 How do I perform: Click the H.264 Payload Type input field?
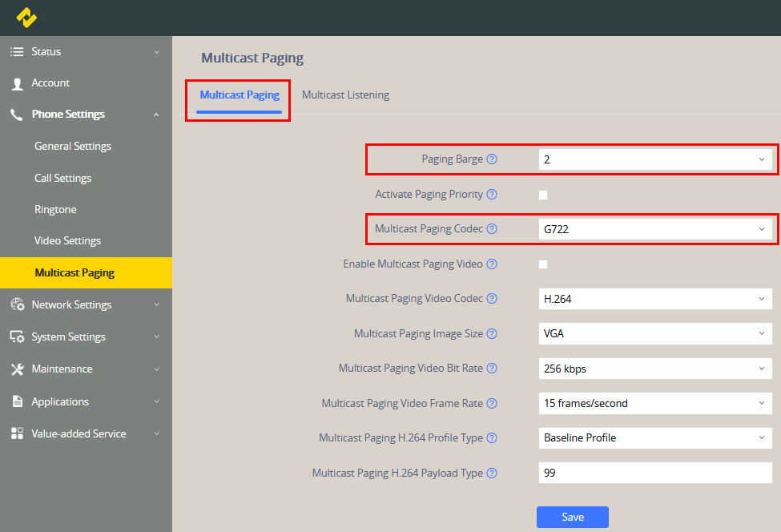[655, 473]
